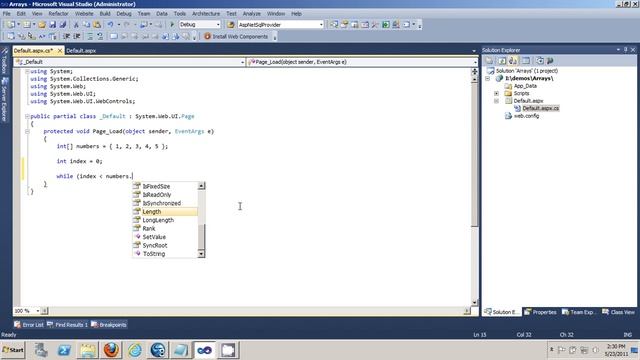Click the IntelliSense list scroll down arrow
The image size is (640, 360).
coord(201,254)
